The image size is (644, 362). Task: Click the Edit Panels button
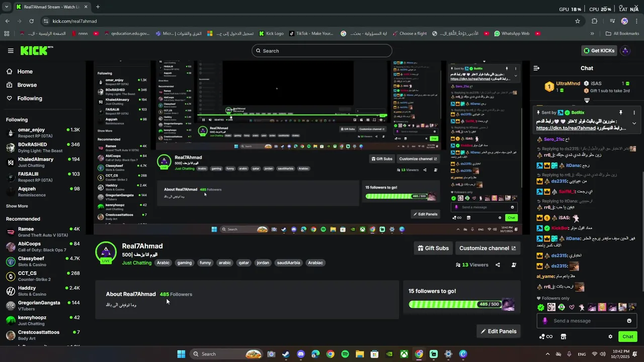[499, 331]
